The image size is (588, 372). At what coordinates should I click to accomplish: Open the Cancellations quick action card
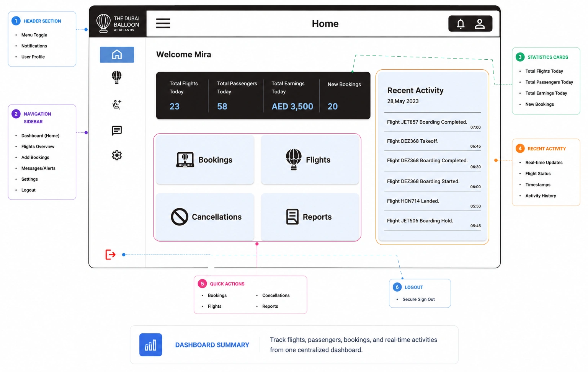(205, 217)
